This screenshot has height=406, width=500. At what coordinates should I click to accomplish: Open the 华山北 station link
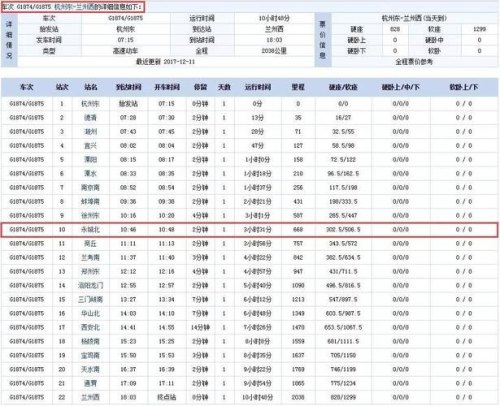point(90,314)
